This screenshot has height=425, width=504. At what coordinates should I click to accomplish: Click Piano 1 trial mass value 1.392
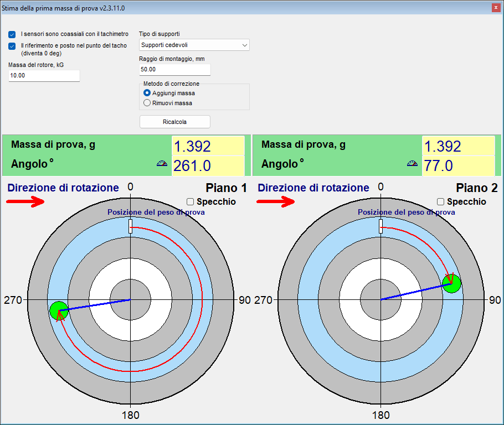click(208, 146)
